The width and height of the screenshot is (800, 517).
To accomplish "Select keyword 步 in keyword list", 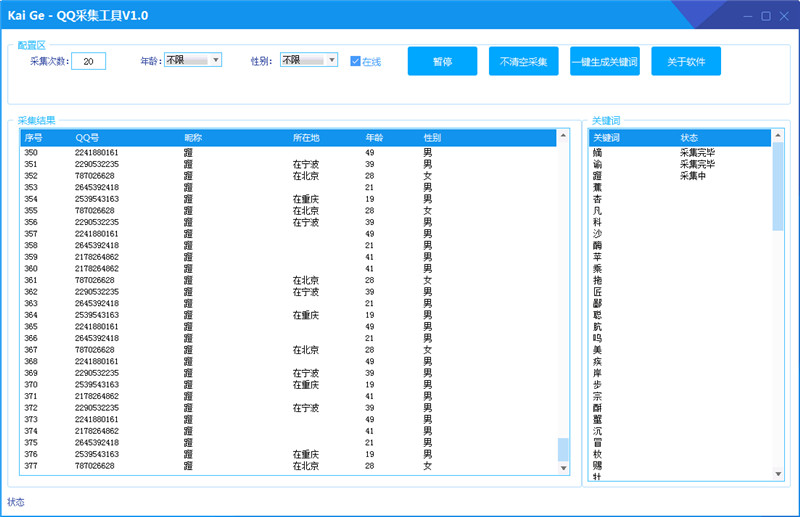I will pyautogui.click(x=597, y=384).
